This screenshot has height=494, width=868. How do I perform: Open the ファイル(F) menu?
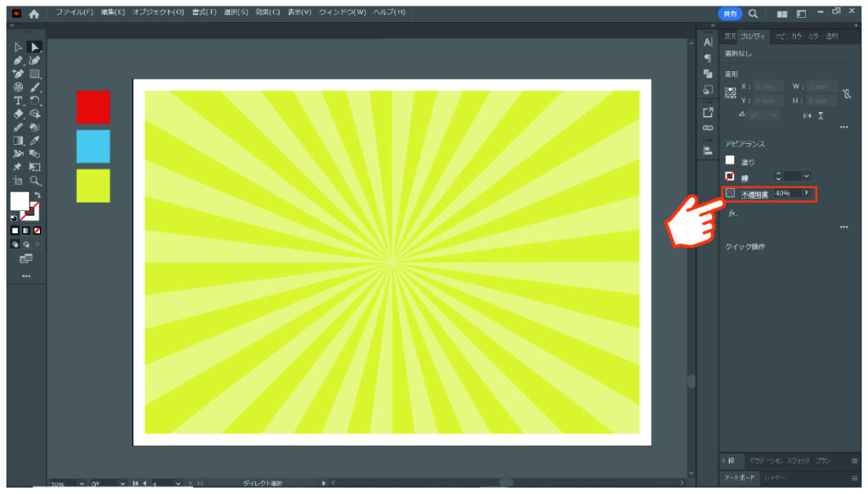tap(75, 12)
